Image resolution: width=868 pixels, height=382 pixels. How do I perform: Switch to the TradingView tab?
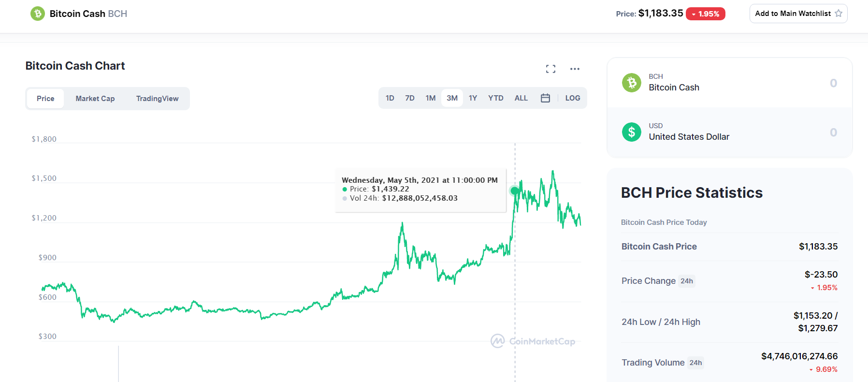click(157, 99)
